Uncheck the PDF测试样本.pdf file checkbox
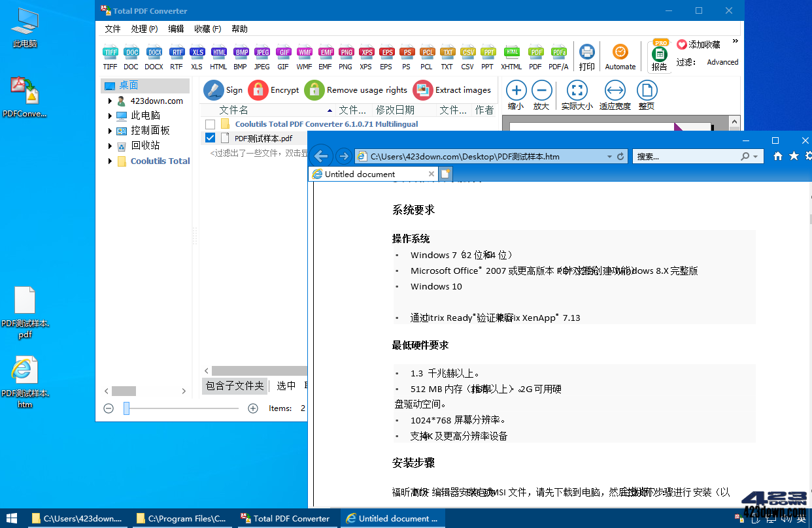Viewport: 812px width, 528px height. (210, 138)
